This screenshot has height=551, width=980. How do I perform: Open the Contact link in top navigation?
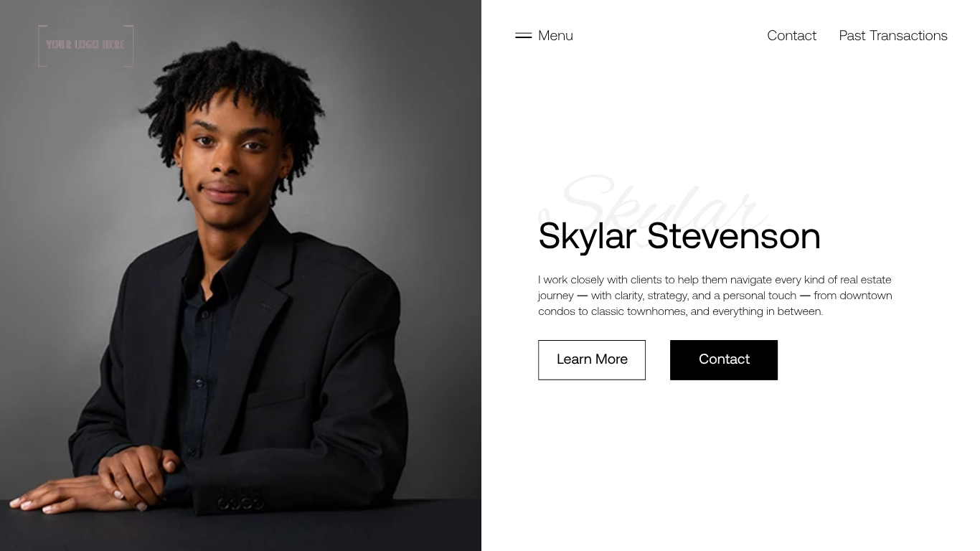[791, 35]
